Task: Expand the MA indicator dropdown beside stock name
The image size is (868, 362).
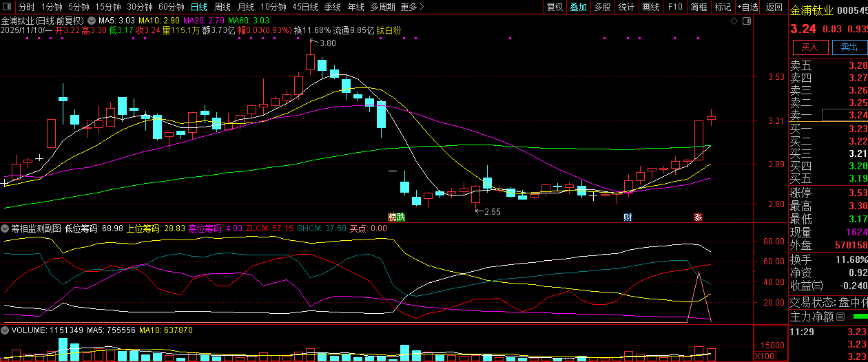Action: coord(91,21)
